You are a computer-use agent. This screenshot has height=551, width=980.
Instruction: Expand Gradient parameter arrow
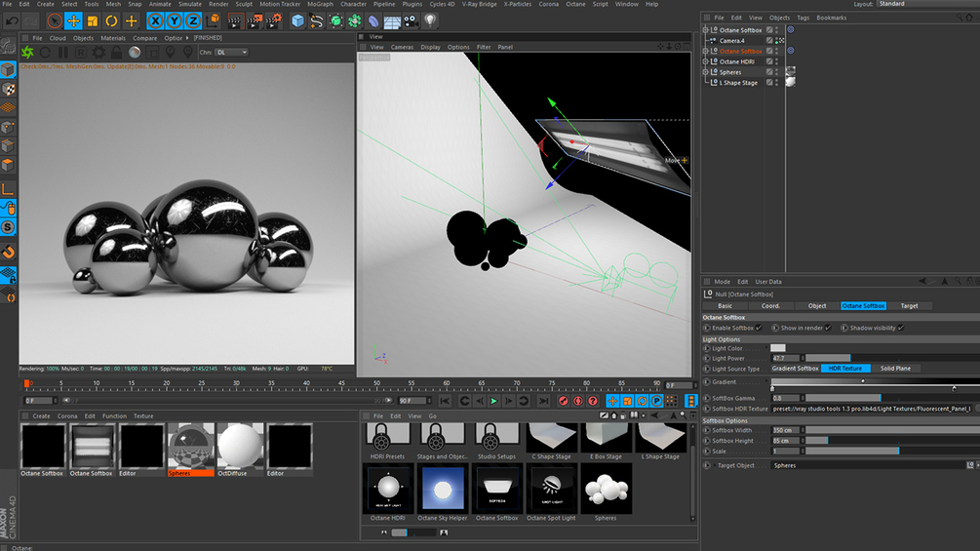(x=707, y=381)
